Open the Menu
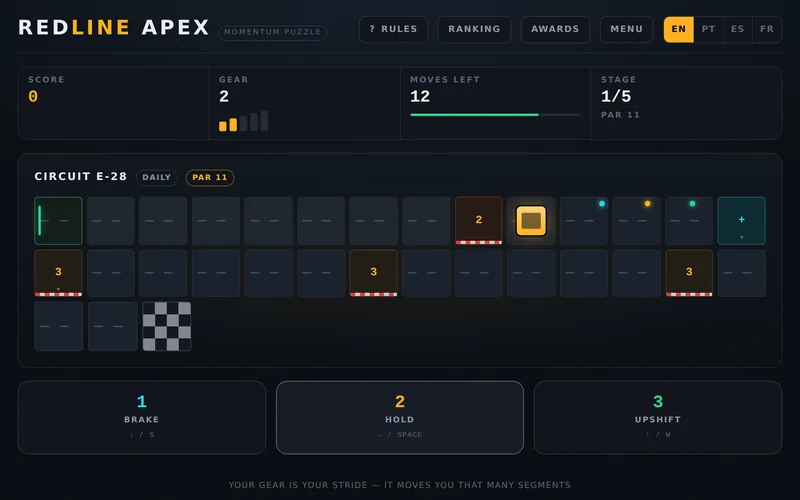The height and width of the screenshot is (500, 800). (627, 29)
